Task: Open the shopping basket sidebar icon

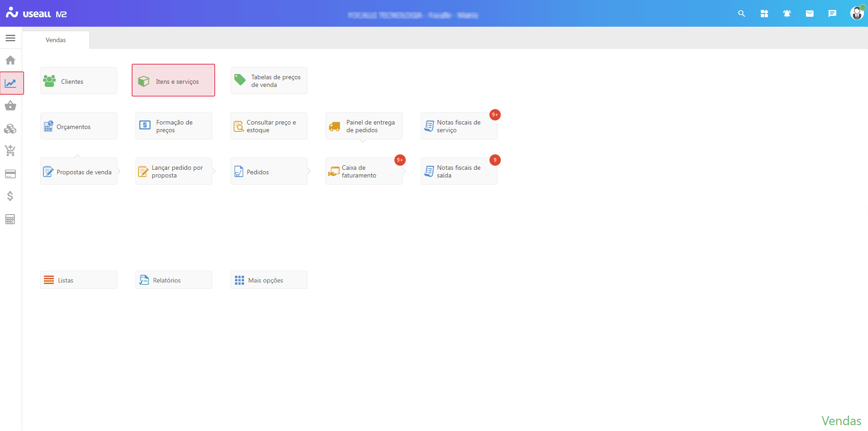Action: pos(10,106)
